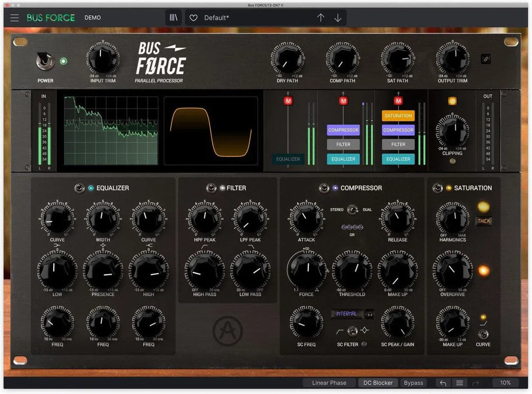
Task: Click the headphone icon next to sidechain display
Action: click(369, 314)
